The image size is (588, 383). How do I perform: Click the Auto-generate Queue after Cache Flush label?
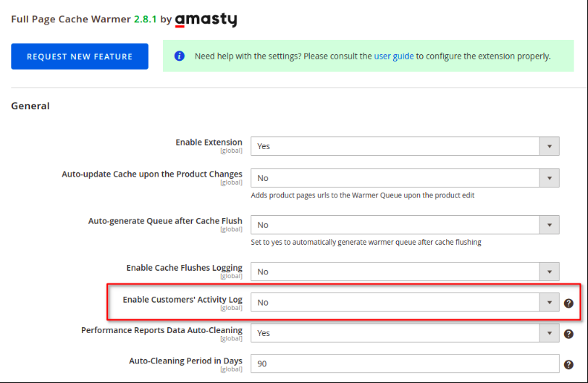tap(165, 221)
